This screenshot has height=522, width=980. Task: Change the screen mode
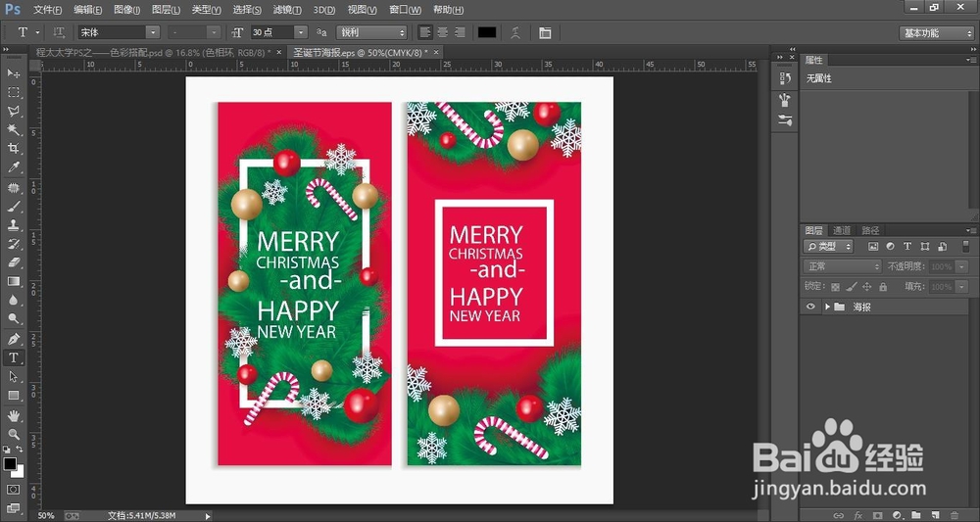coord(13,508)
